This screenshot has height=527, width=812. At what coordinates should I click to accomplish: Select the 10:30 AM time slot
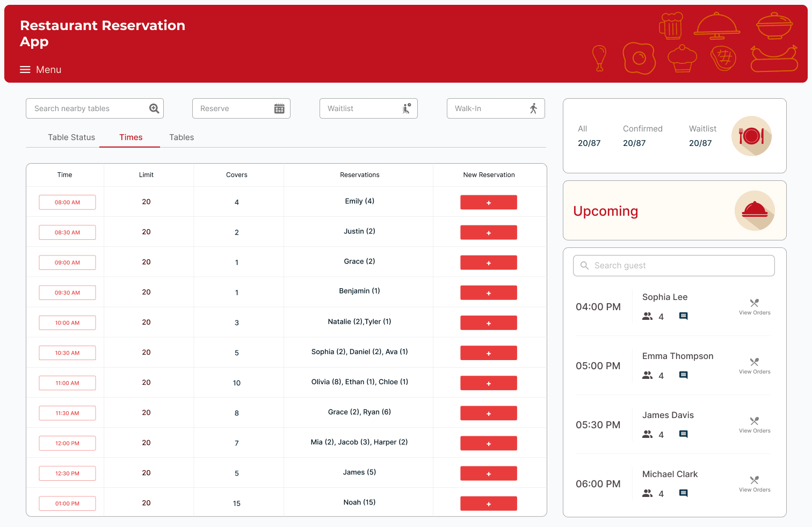[x=67, y=353]
